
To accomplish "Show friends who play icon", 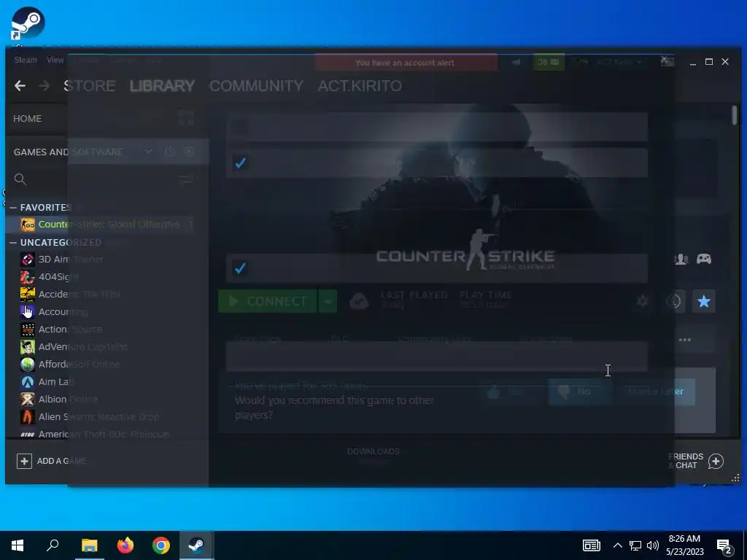I will 681,259.
